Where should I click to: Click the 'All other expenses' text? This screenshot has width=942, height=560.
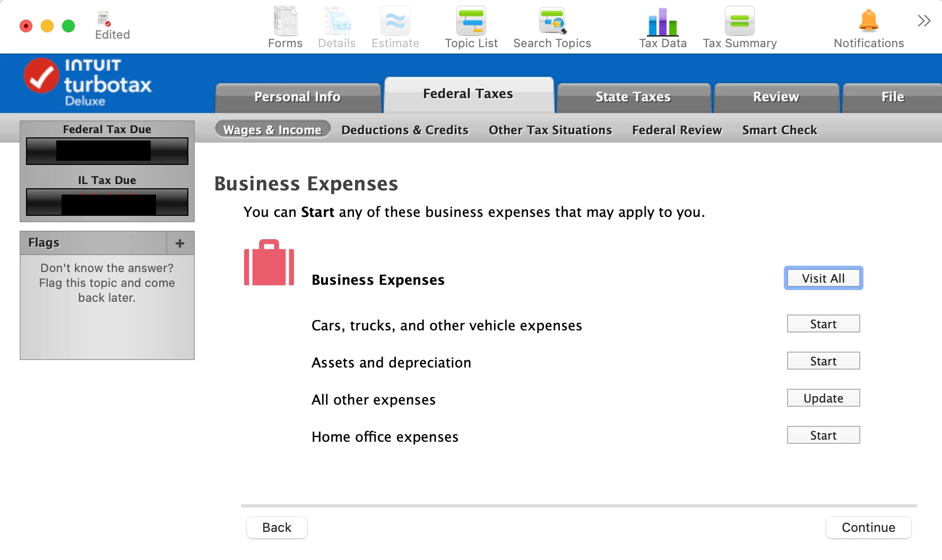374,400
